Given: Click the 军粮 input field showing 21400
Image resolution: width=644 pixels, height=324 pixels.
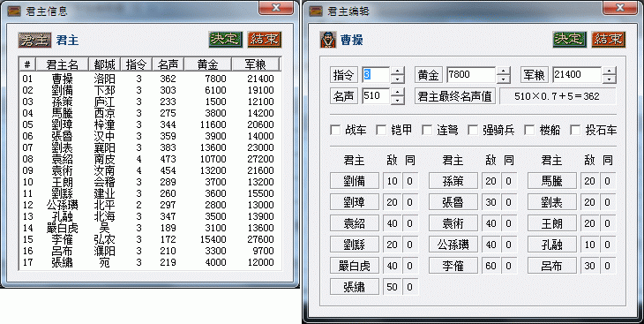Looking at the screenshot, I should 578,75.
